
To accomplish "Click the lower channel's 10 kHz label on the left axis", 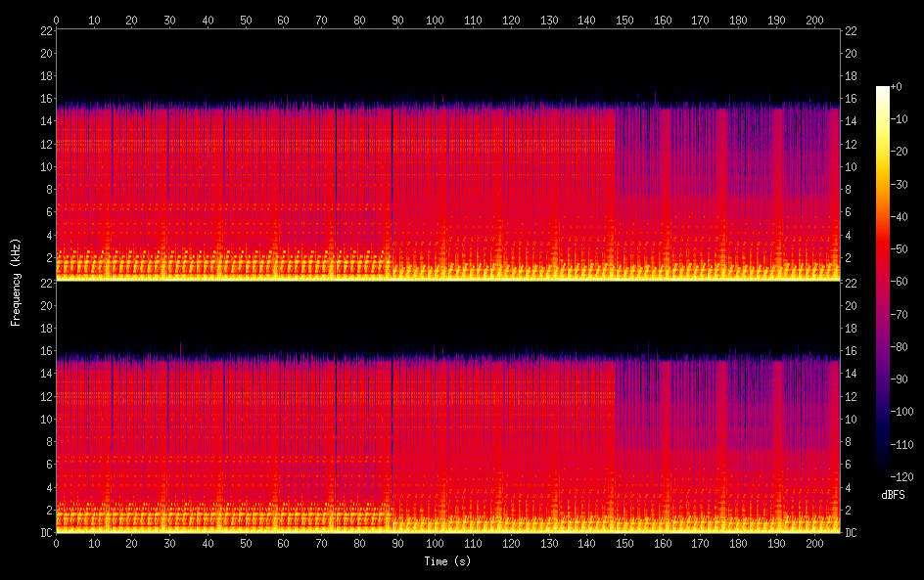I will pyautogui.click(x=45, y=419).
